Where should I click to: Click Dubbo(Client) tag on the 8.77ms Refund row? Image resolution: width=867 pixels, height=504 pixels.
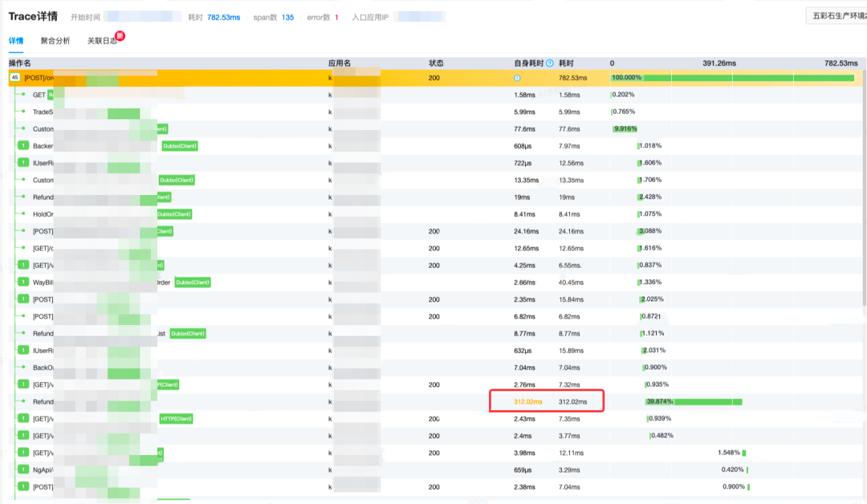coord(188,333)
